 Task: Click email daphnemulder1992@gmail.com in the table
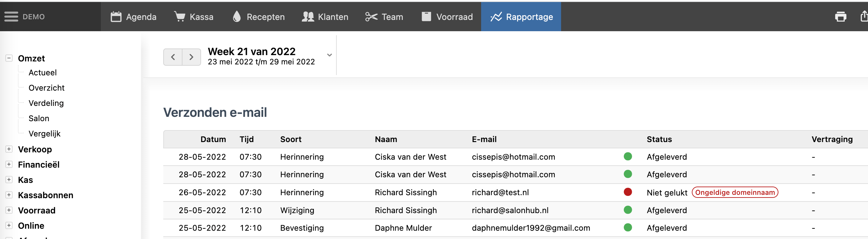[531, 228]
